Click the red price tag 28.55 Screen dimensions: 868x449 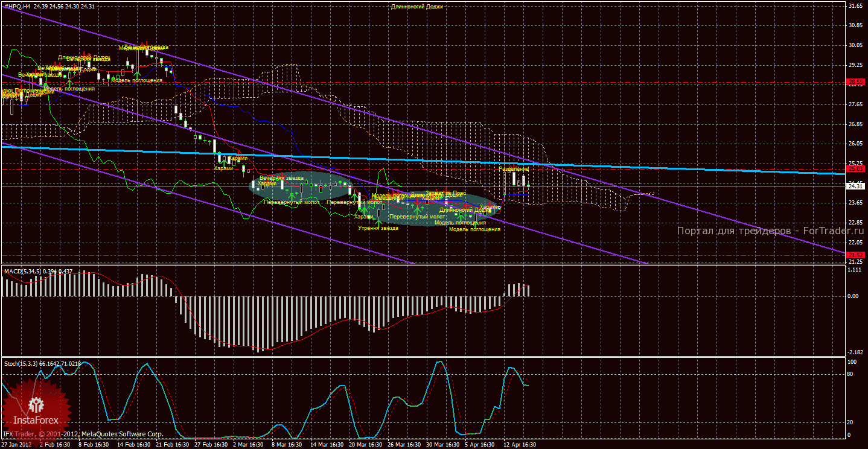click(x=855, y=82)
